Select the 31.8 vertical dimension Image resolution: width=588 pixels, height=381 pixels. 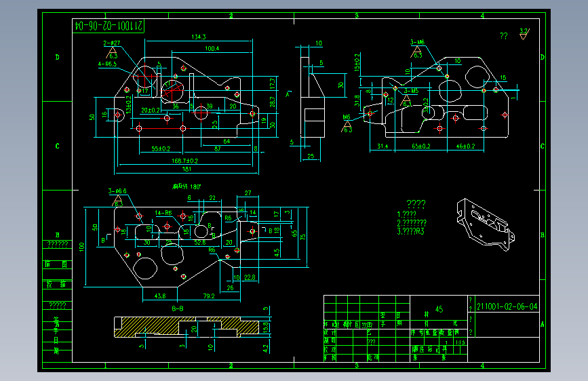[357, 100]
